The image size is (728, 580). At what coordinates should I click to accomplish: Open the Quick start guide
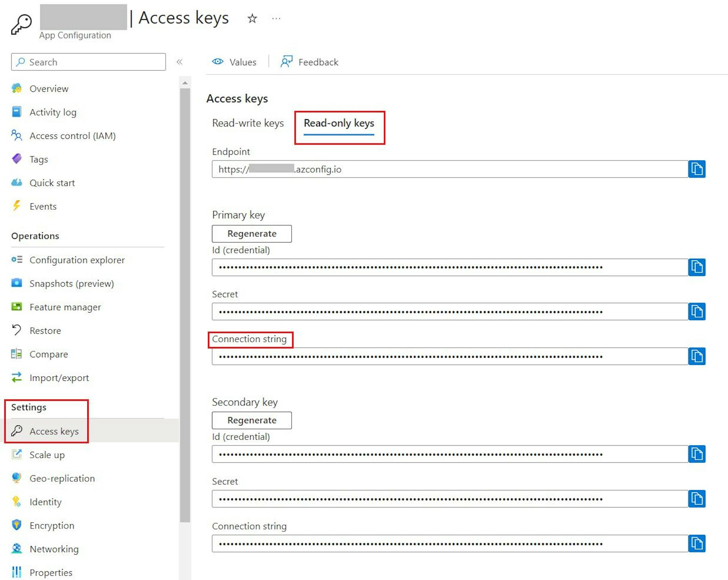pos(52,182)
